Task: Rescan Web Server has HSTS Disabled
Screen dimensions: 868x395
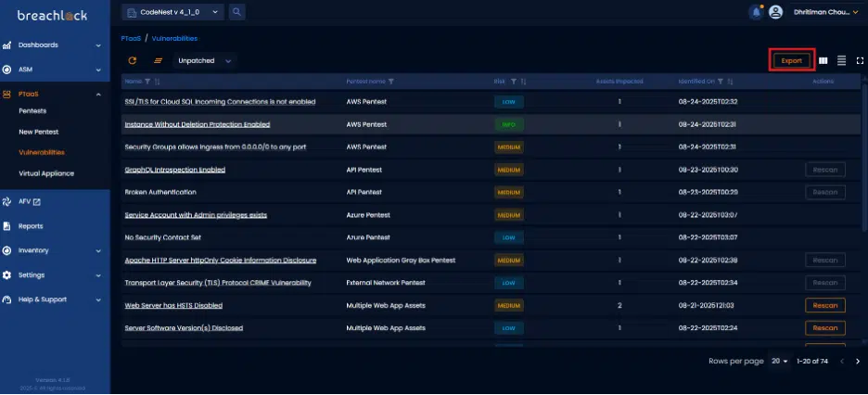Action: (x=824, y=305)
